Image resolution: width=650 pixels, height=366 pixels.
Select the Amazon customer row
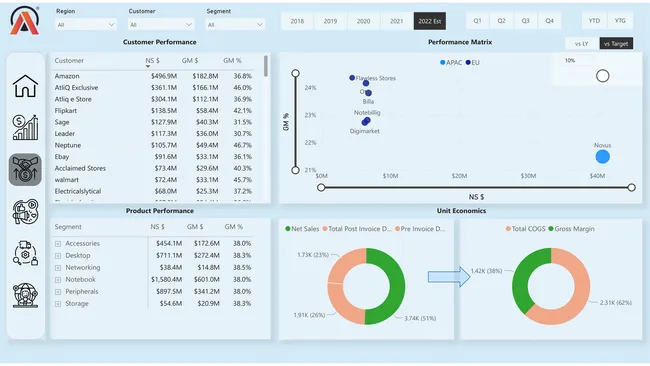pos(153,76)
